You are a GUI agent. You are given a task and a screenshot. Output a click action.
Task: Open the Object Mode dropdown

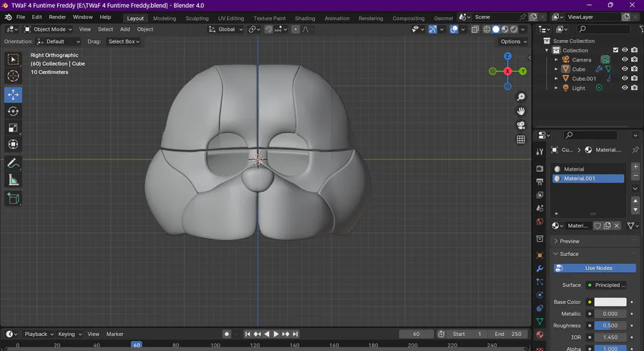click(48, 29)
